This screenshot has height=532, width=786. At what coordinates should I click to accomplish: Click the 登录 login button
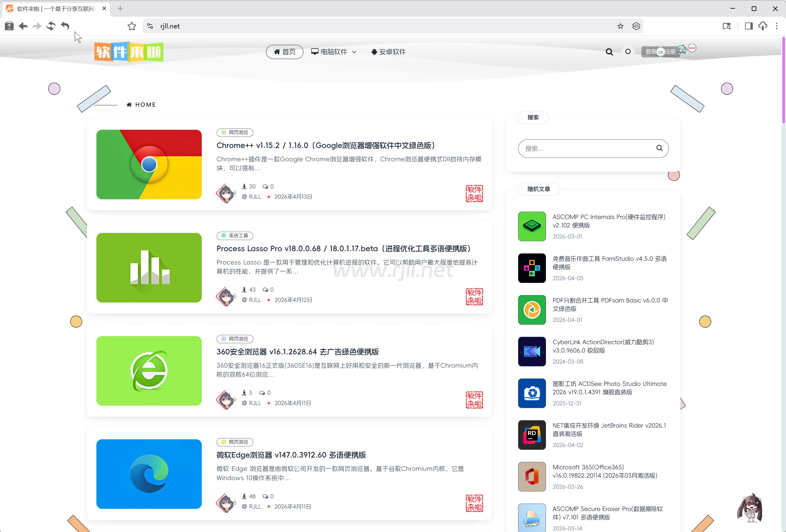tap(650, 52)
